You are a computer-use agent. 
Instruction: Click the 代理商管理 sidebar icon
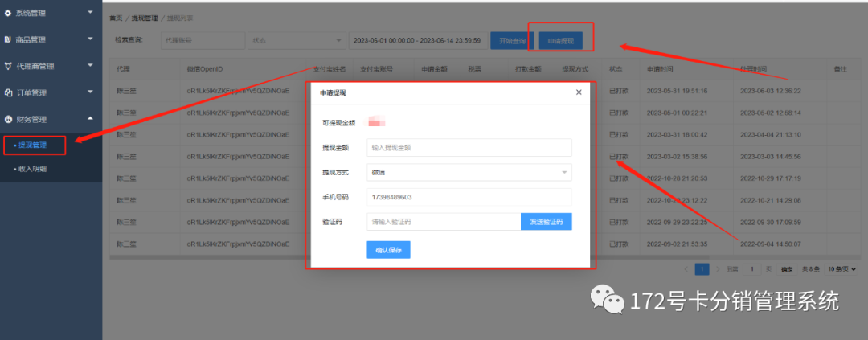click(8, 66)
